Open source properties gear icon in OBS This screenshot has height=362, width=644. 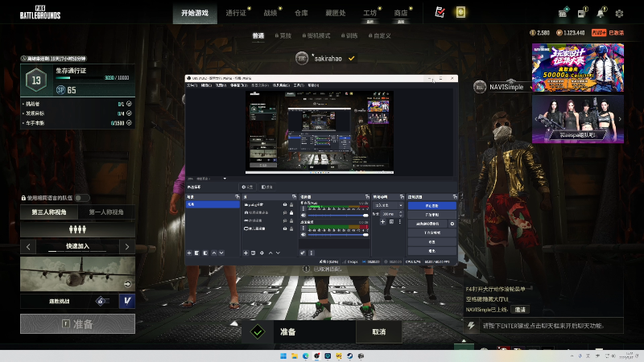[x=262, y=253]
